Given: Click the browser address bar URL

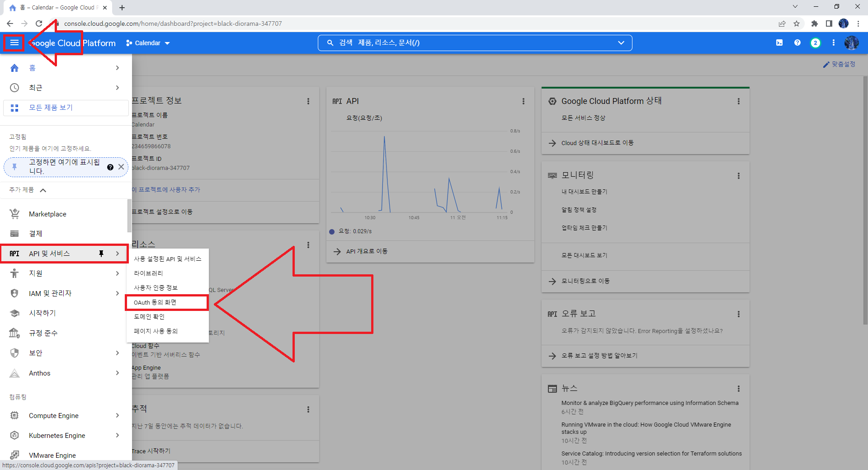Looking at the screenshot, I should [x=173, y=23].
